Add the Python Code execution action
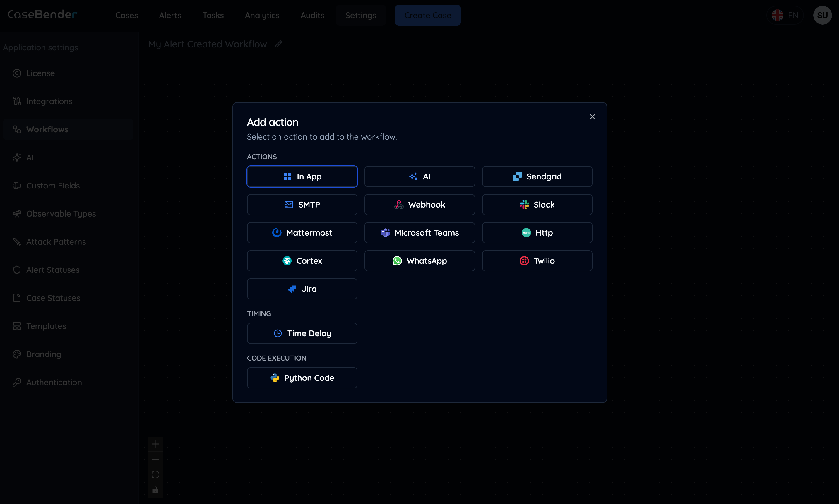Viewport: 839px width, 504px height. pyautogui.click(x=302, y=378)
